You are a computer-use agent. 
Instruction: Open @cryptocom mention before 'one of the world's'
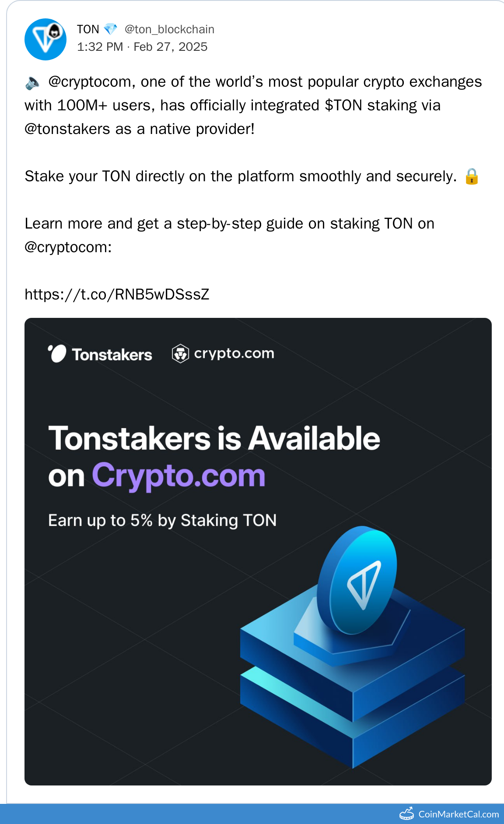(90, 82)
